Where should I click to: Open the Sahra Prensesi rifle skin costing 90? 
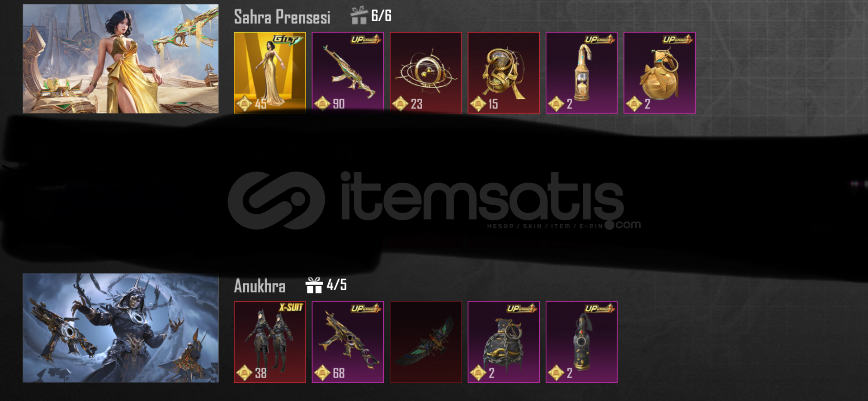point(348,72)
